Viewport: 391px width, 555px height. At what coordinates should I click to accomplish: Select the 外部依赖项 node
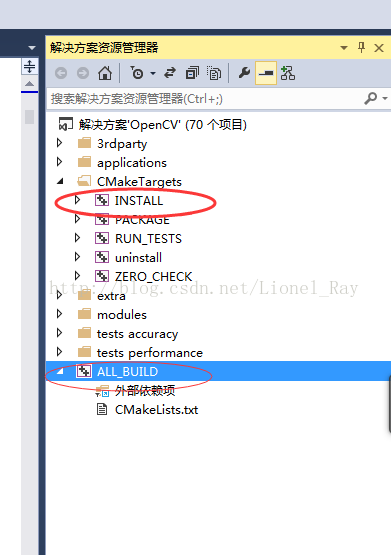point(145,391)
